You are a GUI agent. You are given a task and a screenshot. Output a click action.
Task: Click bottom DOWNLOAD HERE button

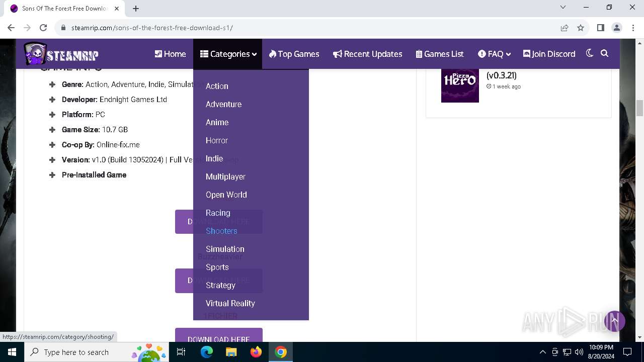[x=219, y=336]
